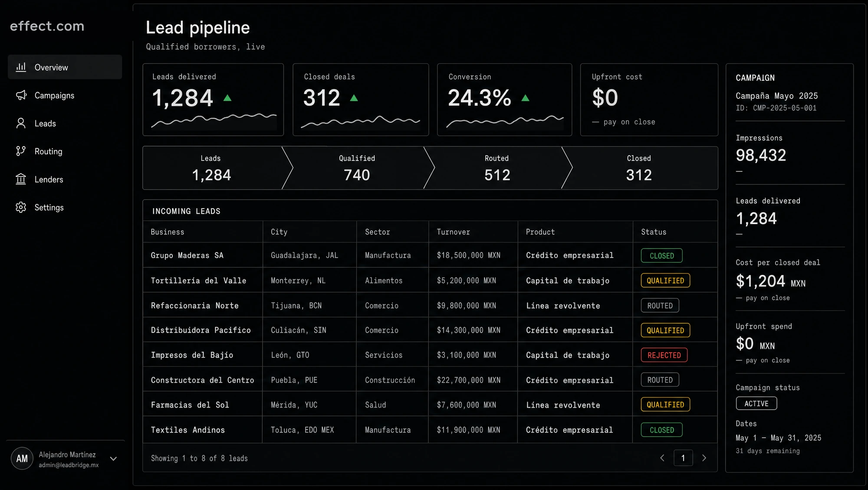Click the AM user avatar
The height and width of the screenshot is (490, 868).
tap(22, 458)
